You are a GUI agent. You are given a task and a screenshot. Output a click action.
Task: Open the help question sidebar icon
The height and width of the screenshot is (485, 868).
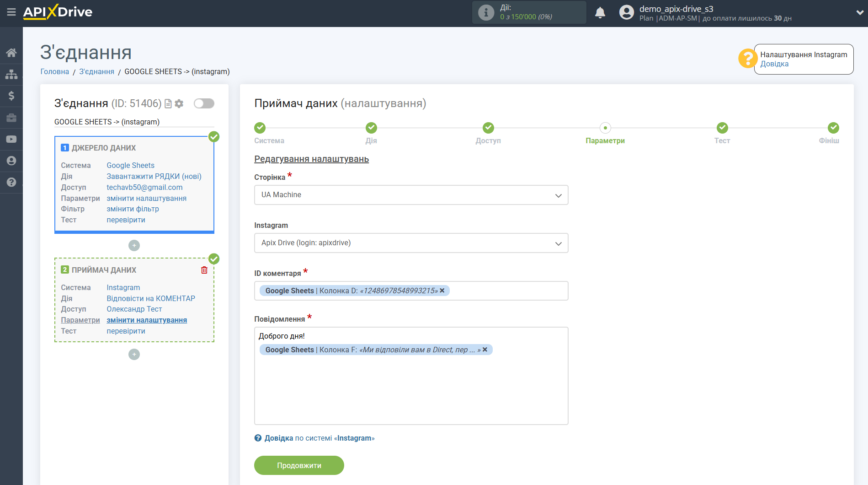point(11,182)
